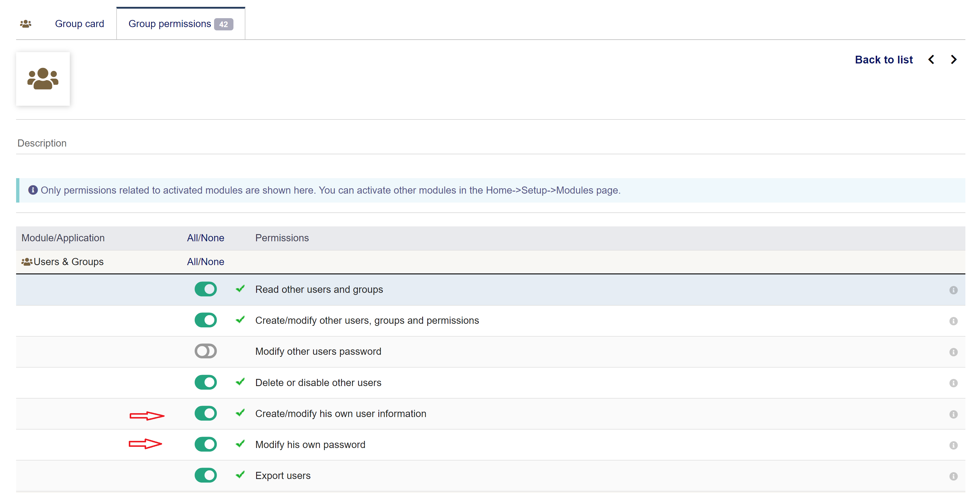980x493 pixels.
Task: Click green checkmark for Create/modify his own user information
Action: [240, 413]
